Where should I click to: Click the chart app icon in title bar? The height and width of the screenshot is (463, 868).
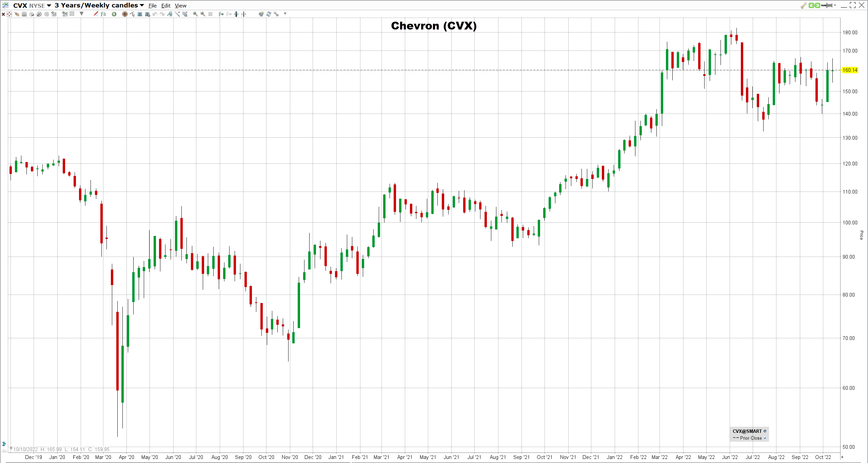pos(5,5)
